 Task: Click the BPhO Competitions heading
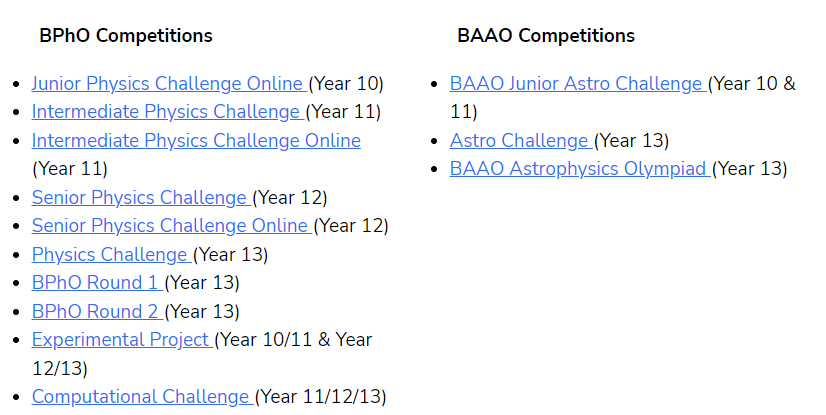point(126,36)
